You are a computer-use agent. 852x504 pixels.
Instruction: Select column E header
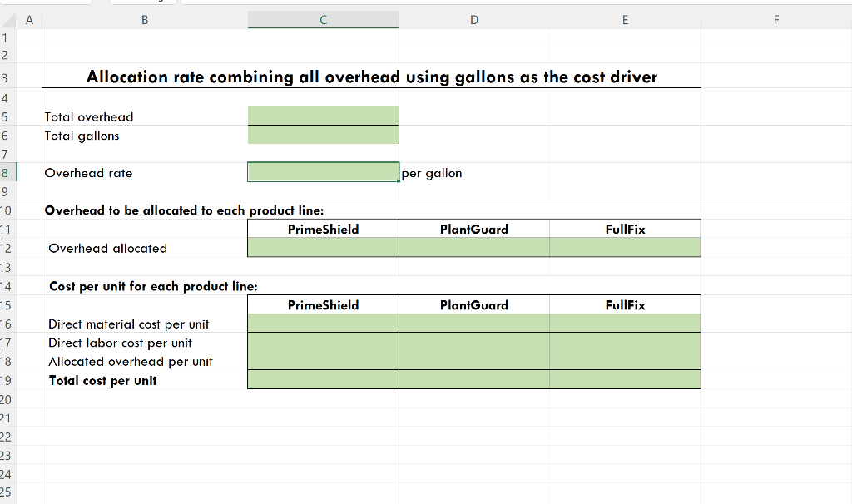click(625, 20)
